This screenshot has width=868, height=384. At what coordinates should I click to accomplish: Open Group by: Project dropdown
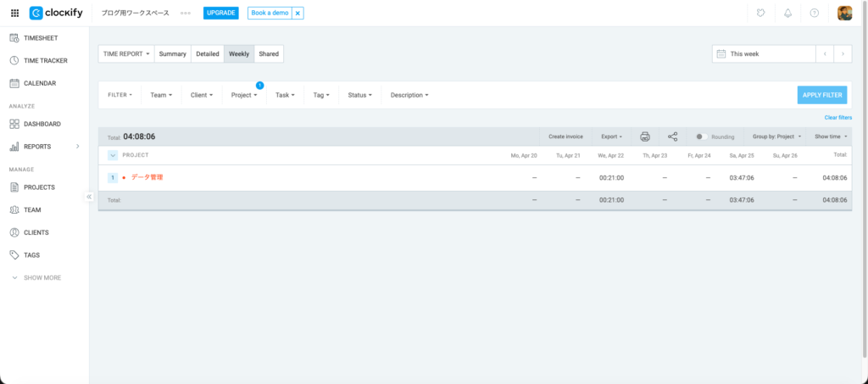(x=776, y=136)
